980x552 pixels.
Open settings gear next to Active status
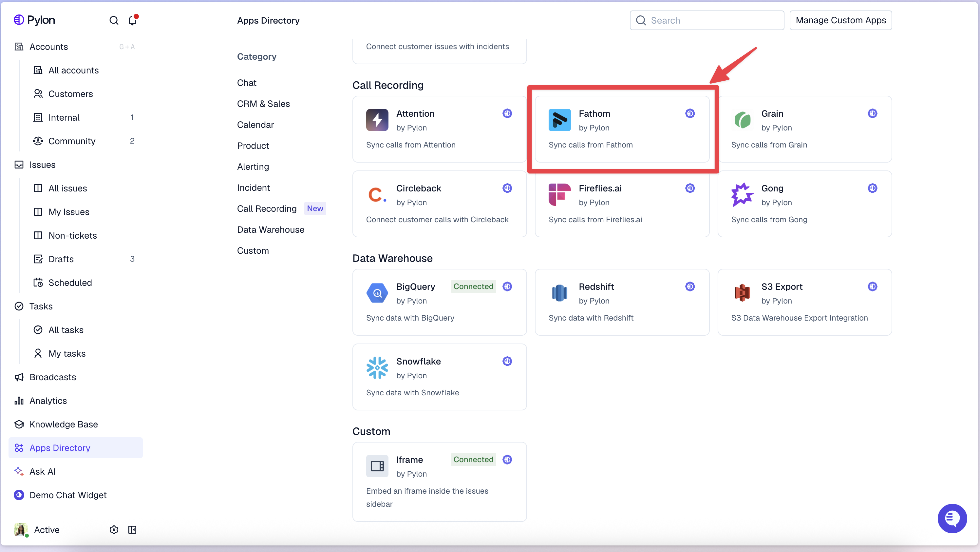coord(114,529)
